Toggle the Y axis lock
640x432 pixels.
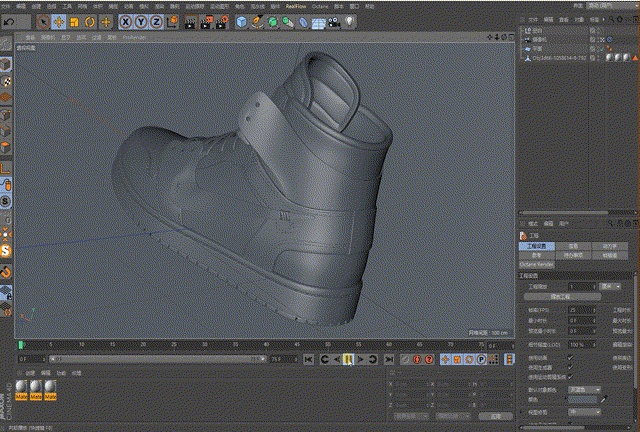[141, 22]
